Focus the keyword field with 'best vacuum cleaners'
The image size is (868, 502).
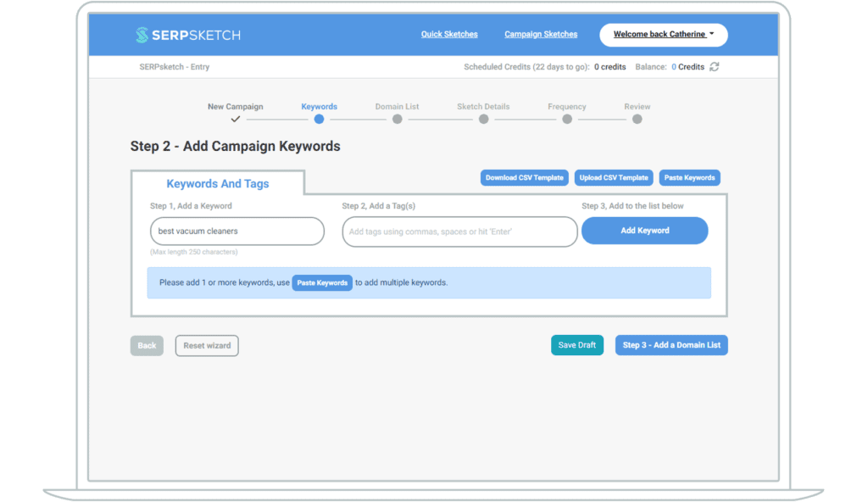[x=237, y=231]
